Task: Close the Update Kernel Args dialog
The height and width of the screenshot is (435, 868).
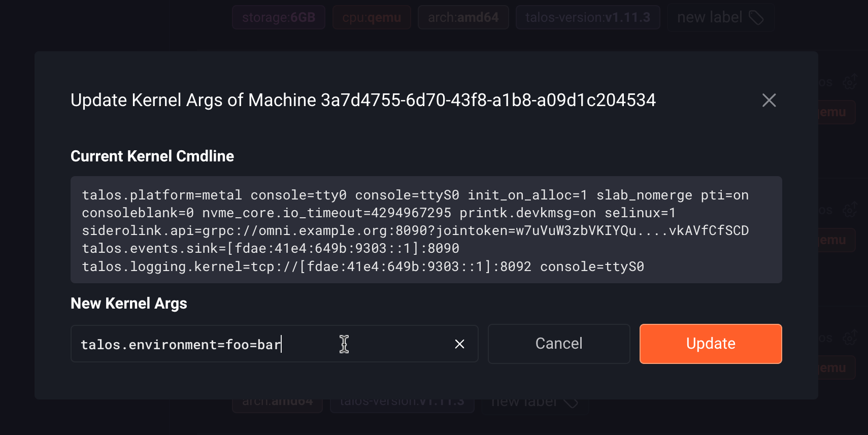Action: click(769, 100)
